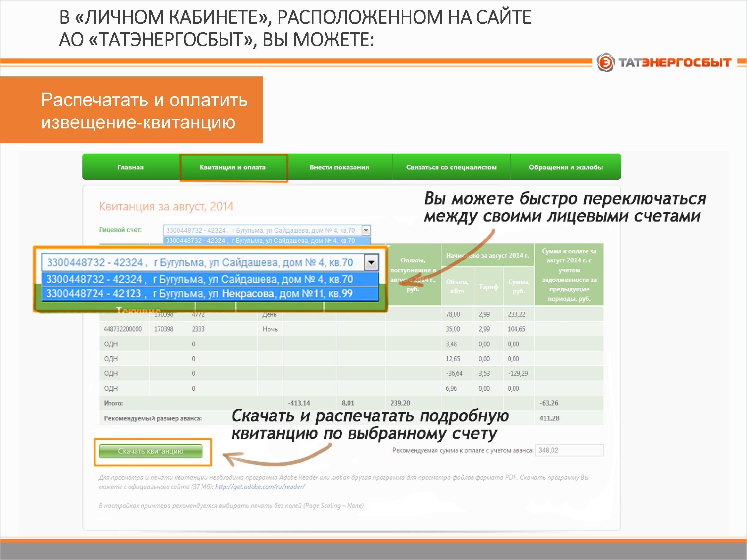Select the small highlighted list option 3300448732
This screenshot has width=747, height=560.
pyautogui.click(x=267, y=241)
